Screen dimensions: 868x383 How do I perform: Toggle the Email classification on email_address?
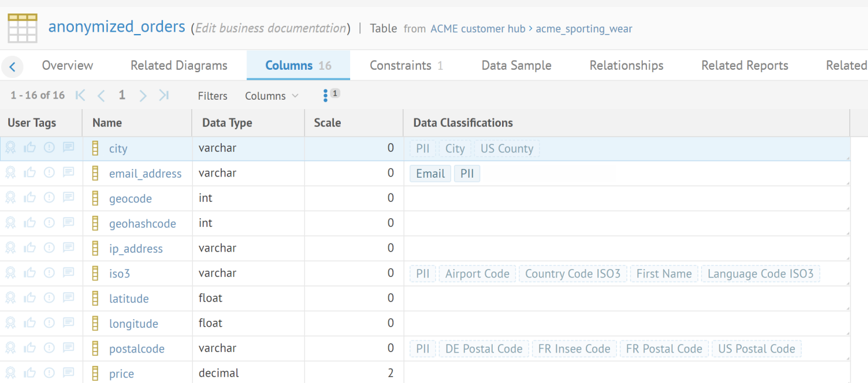(x=430, y=173)
